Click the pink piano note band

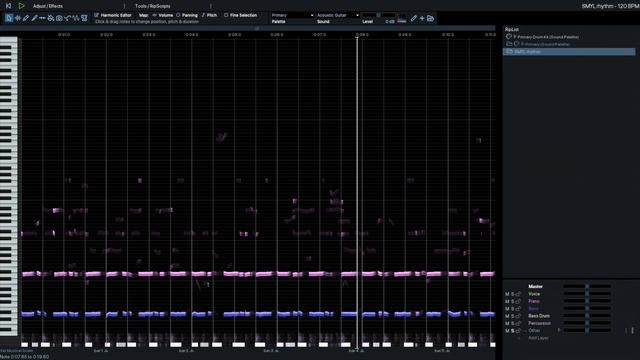258,274
